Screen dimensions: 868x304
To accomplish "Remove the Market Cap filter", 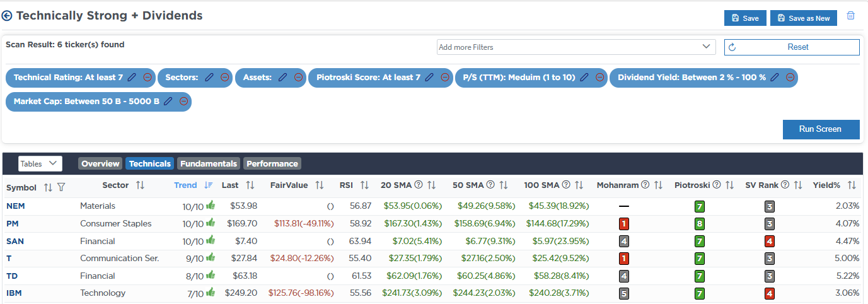I will pyautogui.click(x=183, y=101).
